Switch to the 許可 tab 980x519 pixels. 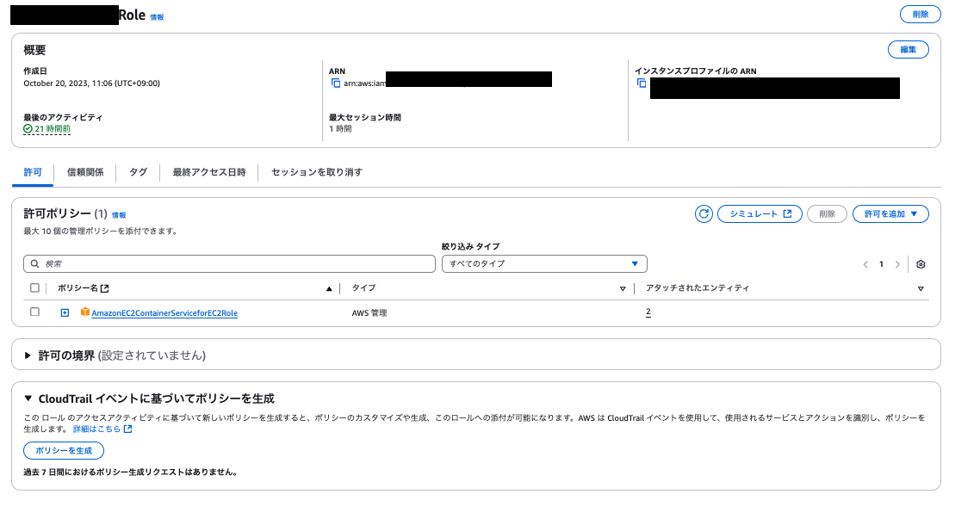click(x=33, y=172)
